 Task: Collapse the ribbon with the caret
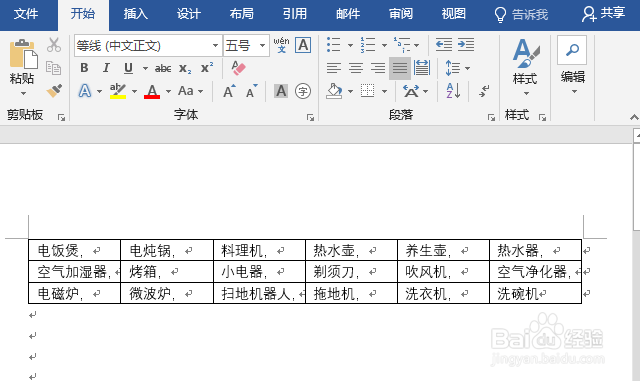(634, 117)
